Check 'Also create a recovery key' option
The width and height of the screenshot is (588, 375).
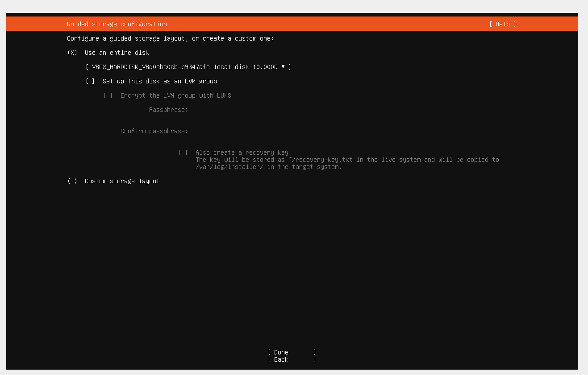coord(183,152)
